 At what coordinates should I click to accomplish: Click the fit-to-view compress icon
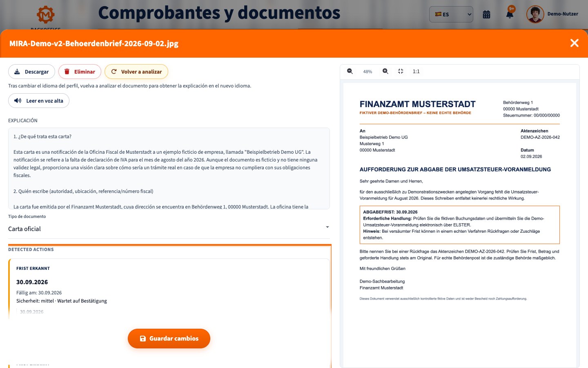pyautogui.click(x=401, y=71)
